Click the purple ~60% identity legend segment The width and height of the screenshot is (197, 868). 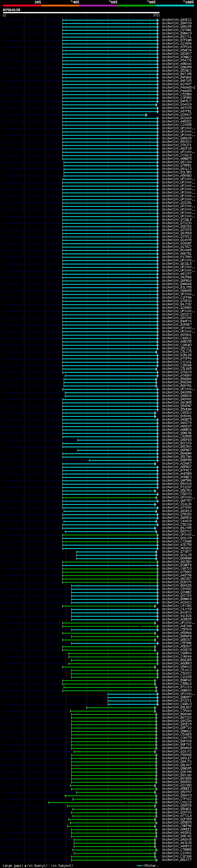click(x=98, y=6)
